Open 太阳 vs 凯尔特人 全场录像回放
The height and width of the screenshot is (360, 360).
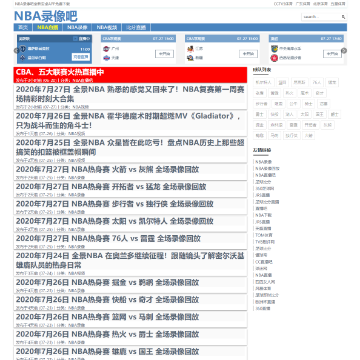coord(115,221)
